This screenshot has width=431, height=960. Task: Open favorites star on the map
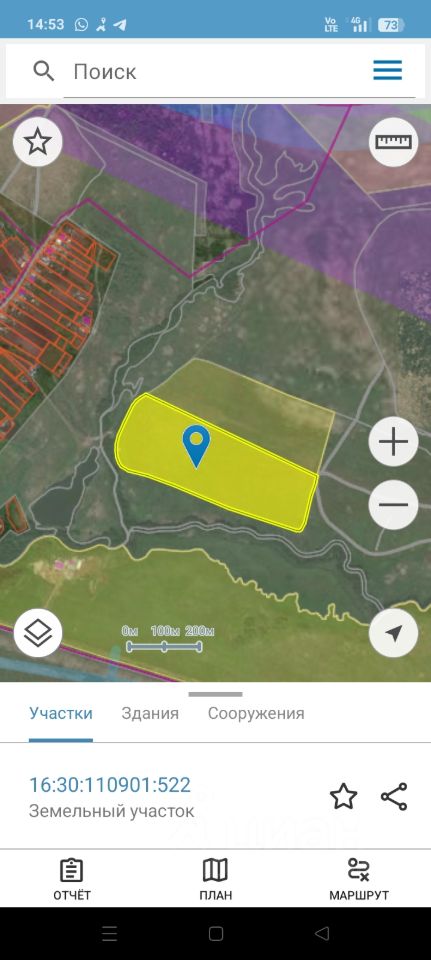37,142
